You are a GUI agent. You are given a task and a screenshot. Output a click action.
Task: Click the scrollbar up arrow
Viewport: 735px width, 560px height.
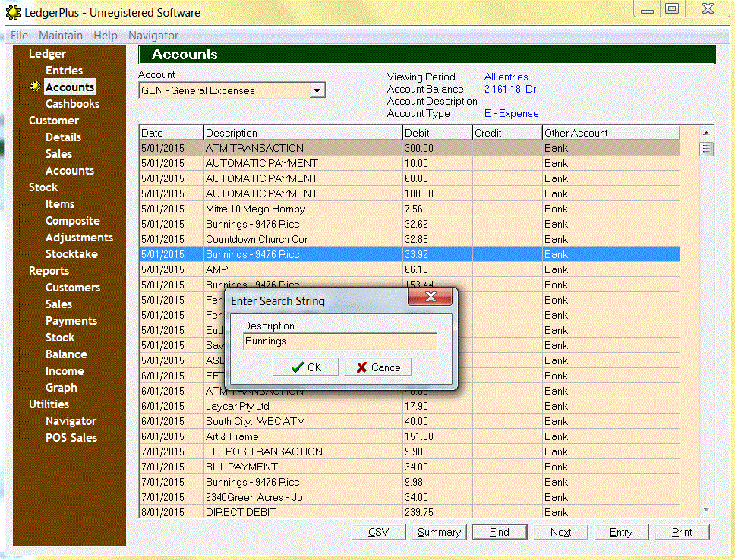[x=707, y=133]
